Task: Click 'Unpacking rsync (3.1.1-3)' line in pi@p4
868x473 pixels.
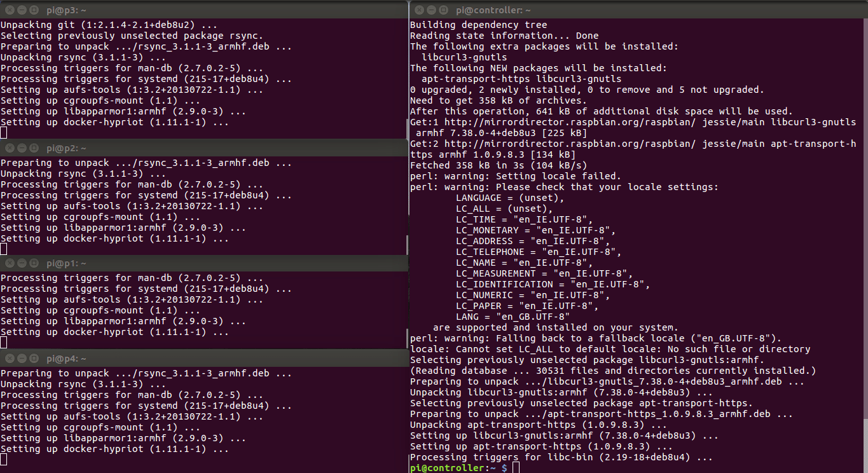Action: point(83,384)
